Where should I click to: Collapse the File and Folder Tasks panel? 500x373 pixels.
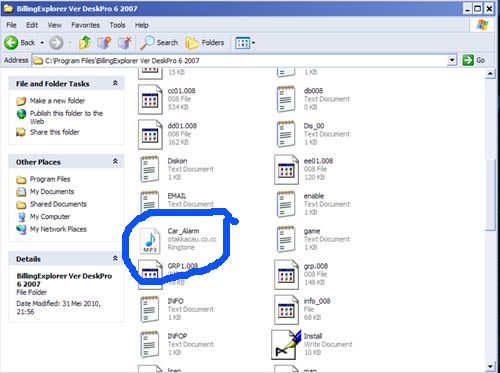point(115,83)
